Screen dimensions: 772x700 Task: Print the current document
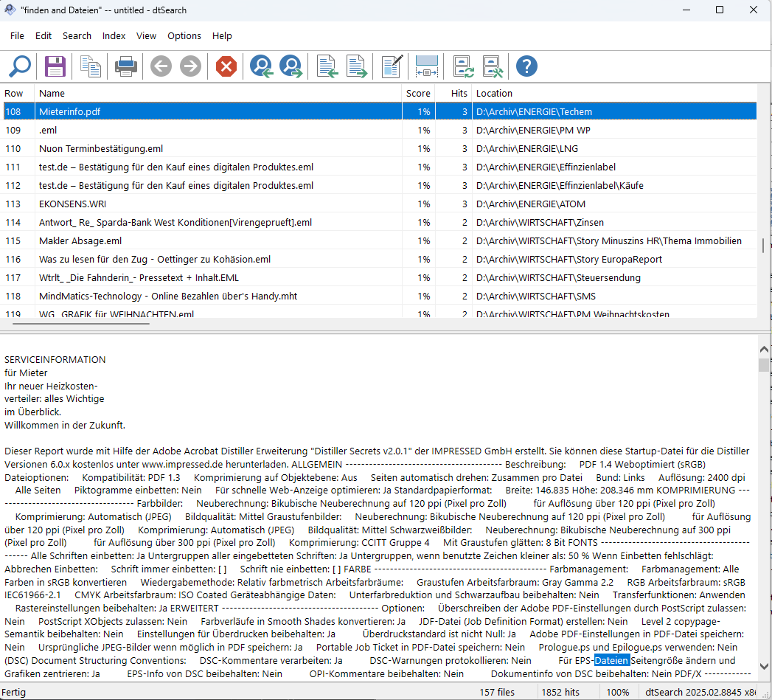pos(125,66)
